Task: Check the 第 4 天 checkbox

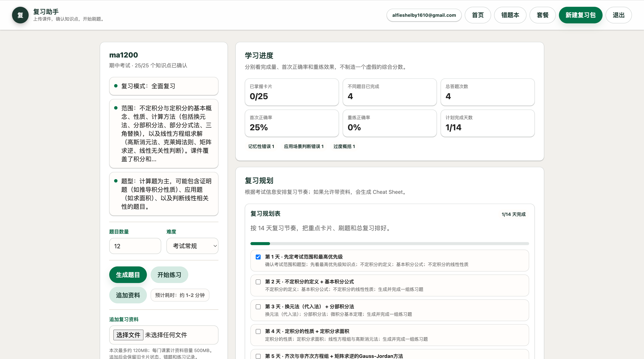Action: (x=258, y=331)
